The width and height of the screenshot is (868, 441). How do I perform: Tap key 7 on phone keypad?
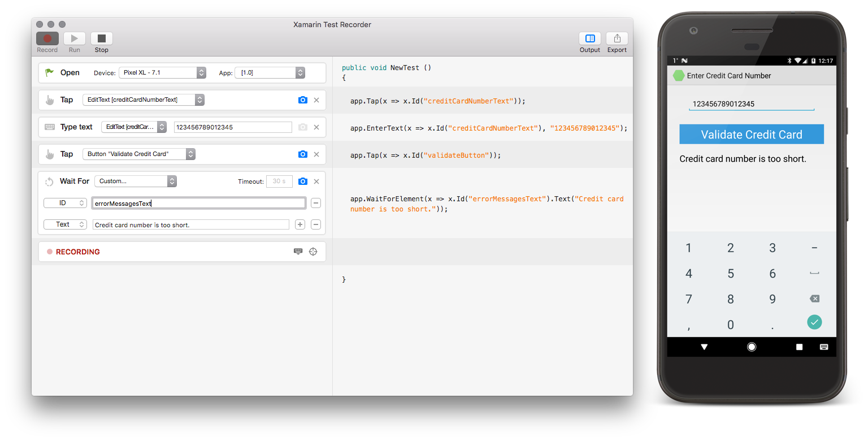pos(688,299)
